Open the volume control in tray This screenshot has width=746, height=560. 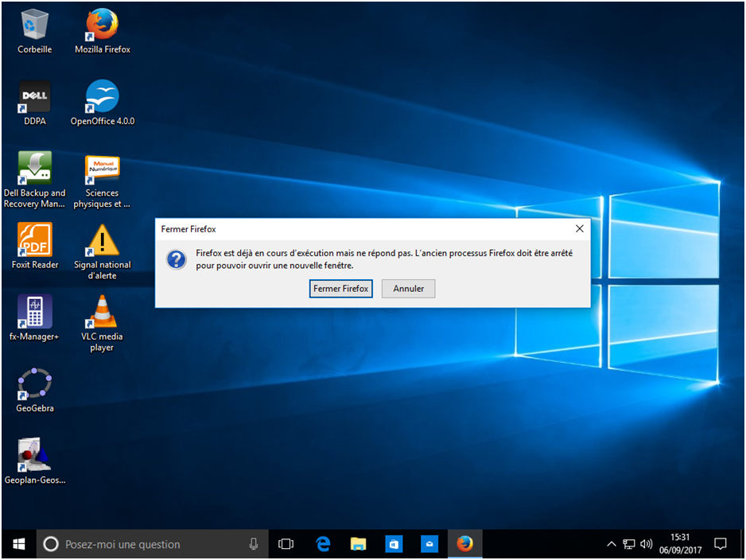coord(646,544)
